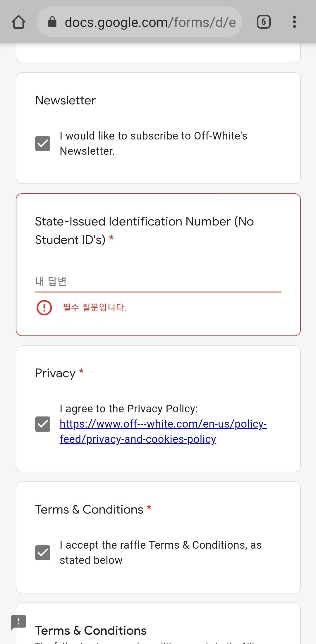Screen dimensions: 316x644
Task: Uncheck the Off-White newsletter subscription checkbox
Action: point(43,144)
